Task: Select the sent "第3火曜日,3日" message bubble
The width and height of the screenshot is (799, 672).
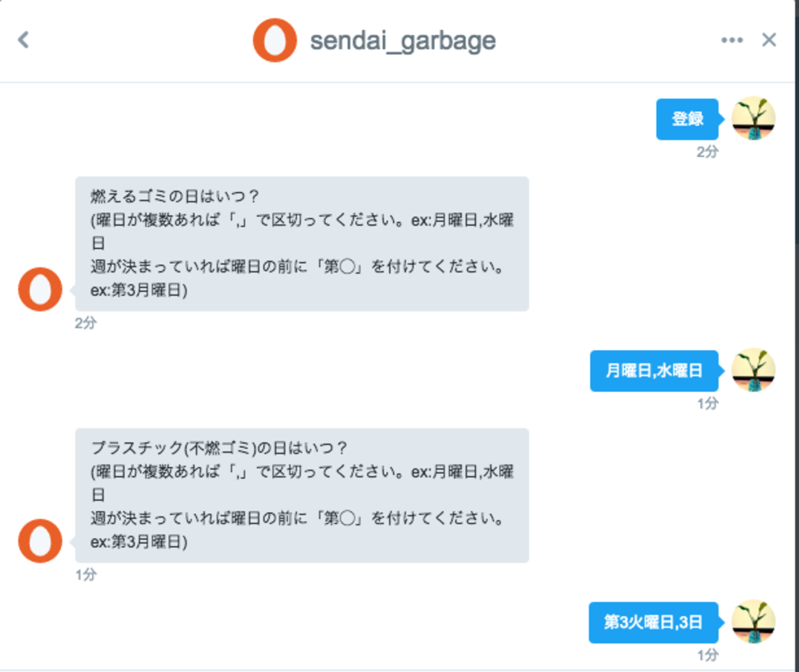Action: tap(653, 622)
